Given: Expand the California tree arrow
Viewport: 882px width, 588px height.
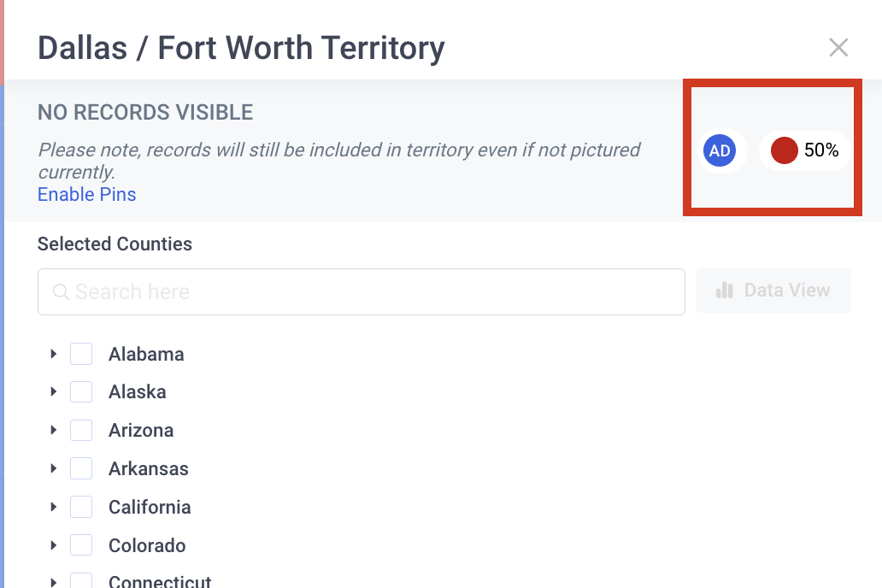Looking at the screenshot, I should (x=54, y=507).
